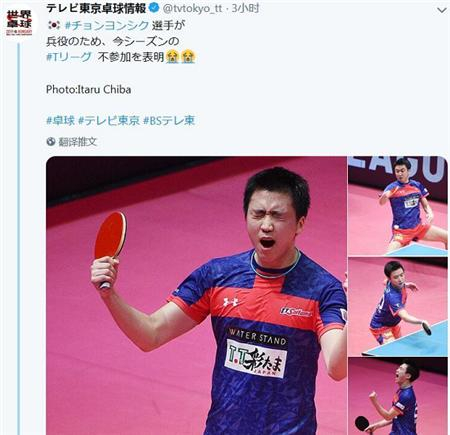The image size is (450, 435).
Task: Open hashtag #卓球
Action: tap(60, 121)
